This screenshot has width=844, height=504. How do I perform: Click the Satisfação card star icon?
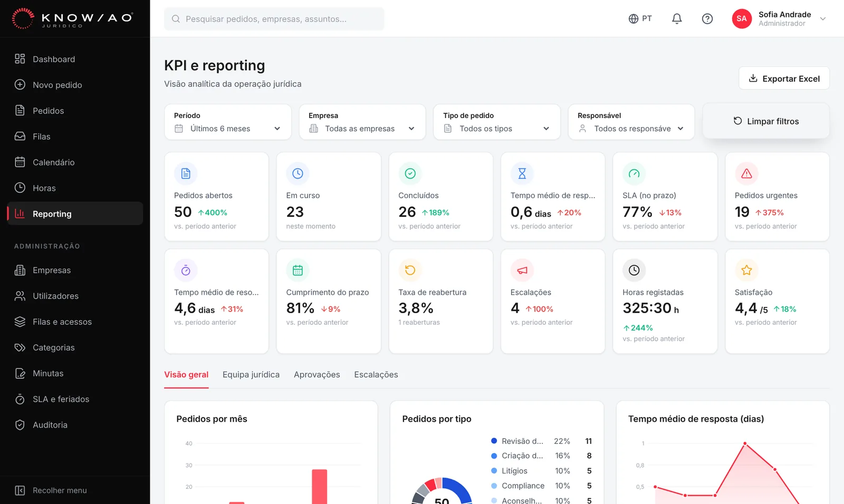click(746, 270)
